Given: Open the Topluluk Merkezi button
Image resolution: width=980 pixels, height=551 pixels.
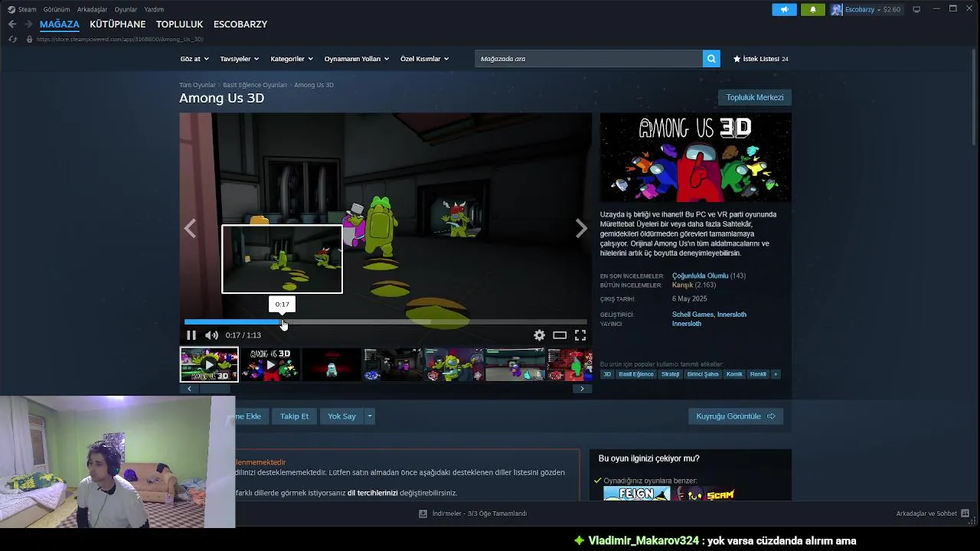Looking at the screenshot, I should 755,97.
